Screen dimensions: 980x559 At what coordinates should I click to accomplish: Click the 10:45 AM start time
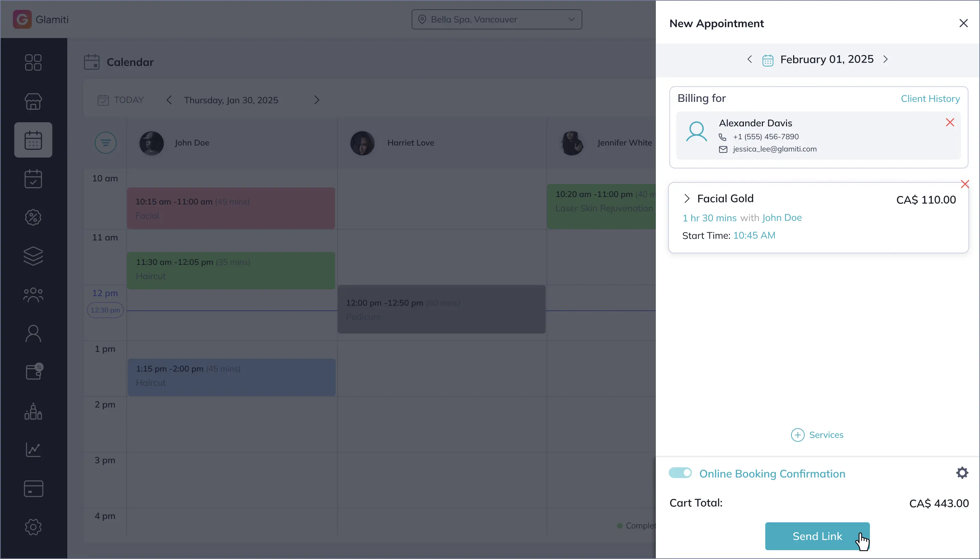tap(754, 235)
